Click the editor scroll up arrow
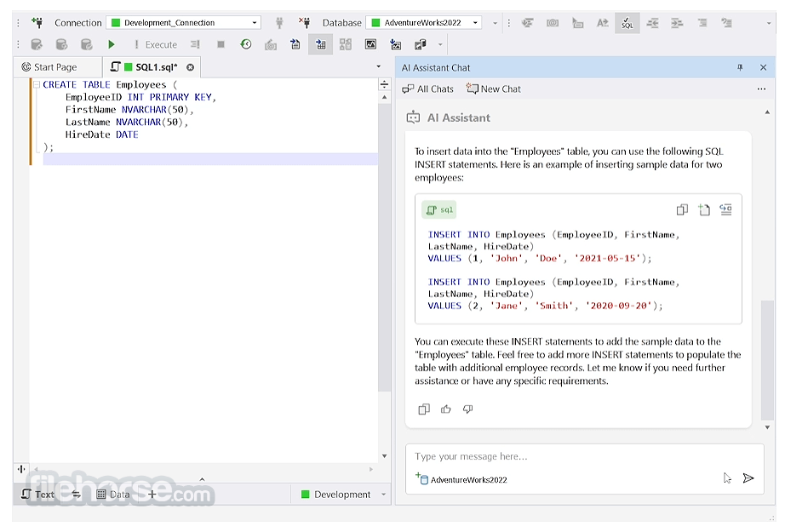The height and width of the screenshot is (532, 785). 384,97
